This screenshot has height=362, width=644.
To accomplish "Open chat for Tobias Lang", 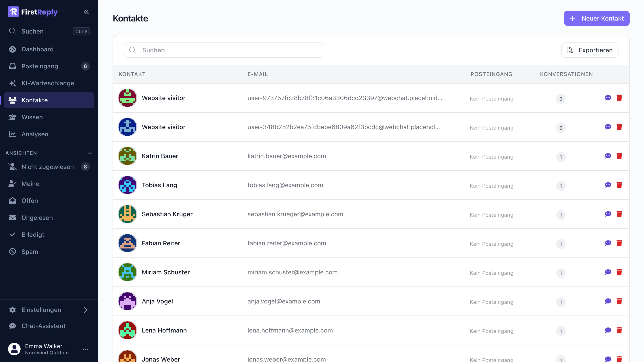I will tap(608, 185).
